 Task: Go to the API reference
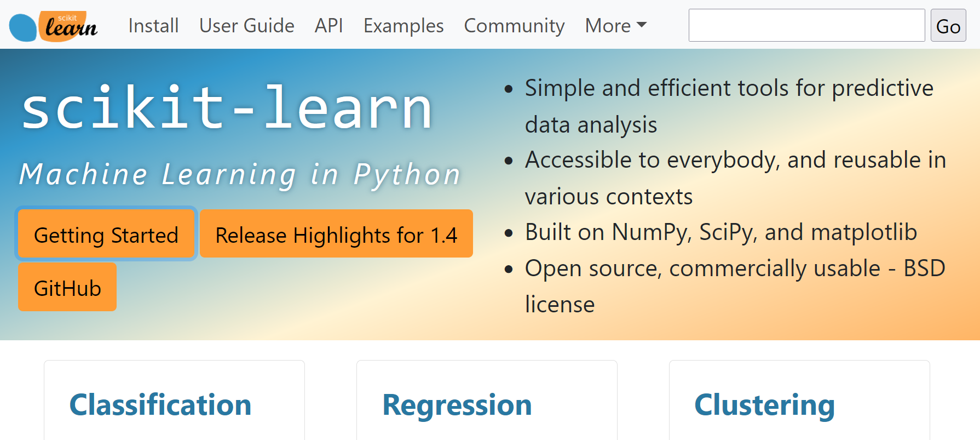[x=328, y=26]
